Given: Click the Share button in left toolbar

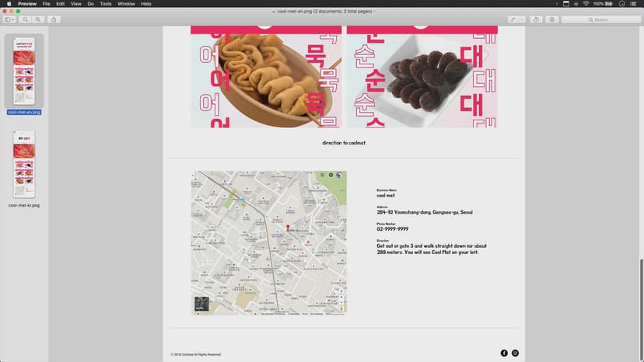Looking at the screenshot, I should click(54, 19).
